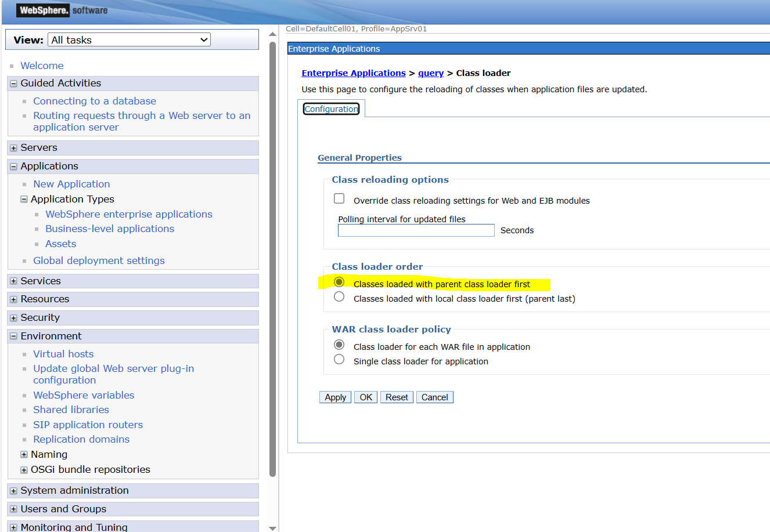This screenshot has width=770, height=532.
Task: Collapse the Applications section
Action: [x=13, y=167]
